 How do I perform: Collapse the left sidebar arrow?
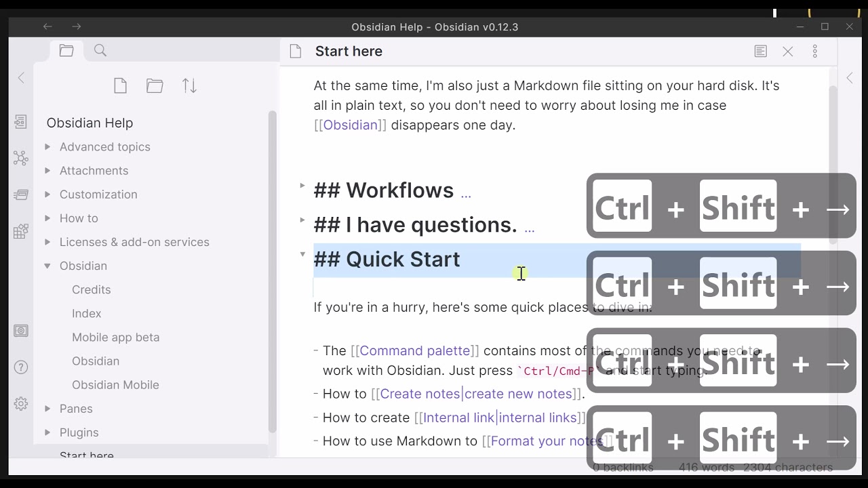(21, 78)
